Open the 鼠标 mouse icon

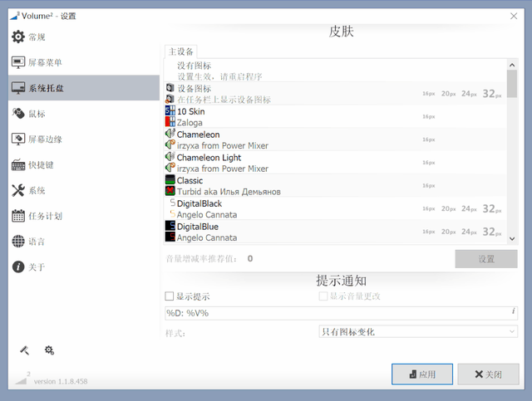[18, 114]
